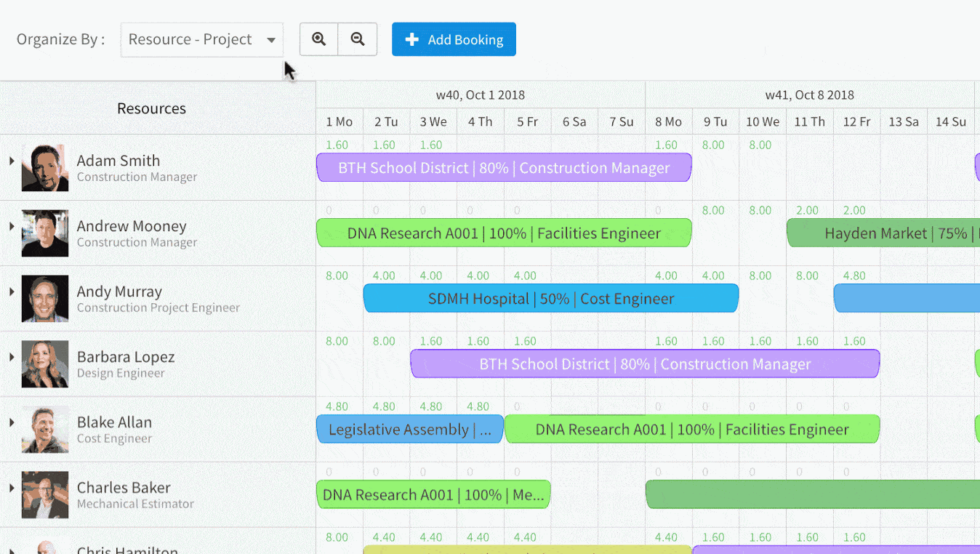
Task: Click Blake Allan's Cost Engineer title
Action: click(x=114, y=438)
